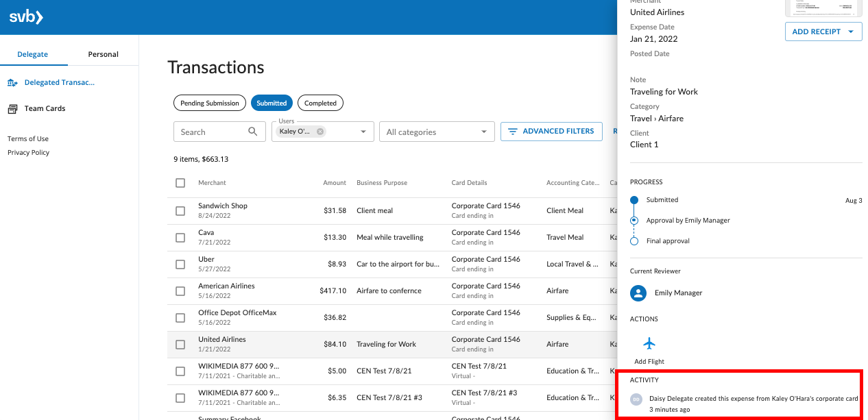Open Team Cards in the sidebar
Screen dimensions: 868x420
point(45,109)
